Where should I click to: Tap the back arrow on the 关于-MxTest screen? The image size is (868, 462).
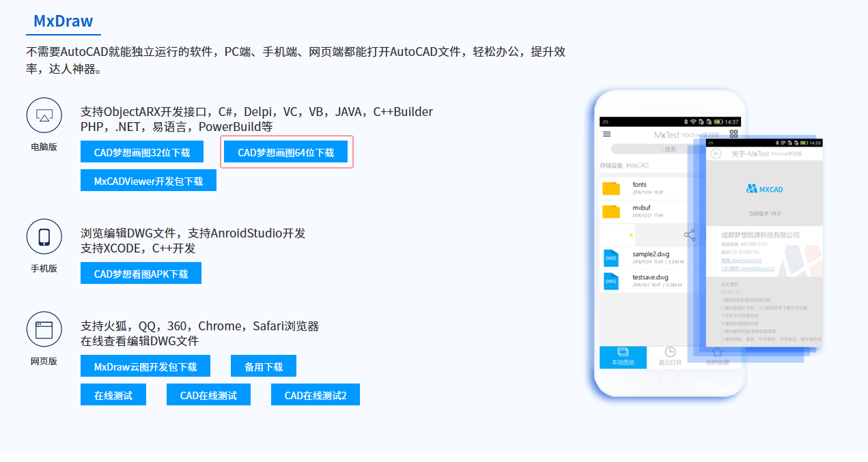716,154
